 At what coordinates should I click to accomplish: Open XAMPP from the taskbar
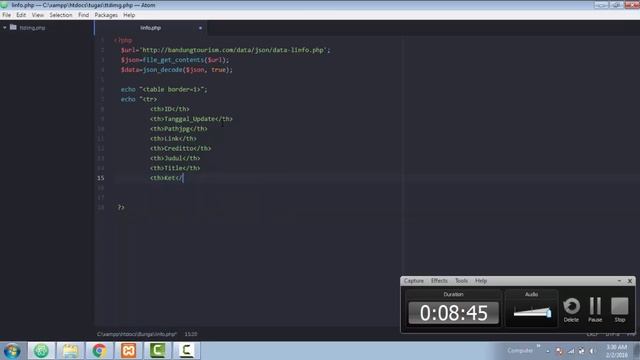(x=128, y=351)
